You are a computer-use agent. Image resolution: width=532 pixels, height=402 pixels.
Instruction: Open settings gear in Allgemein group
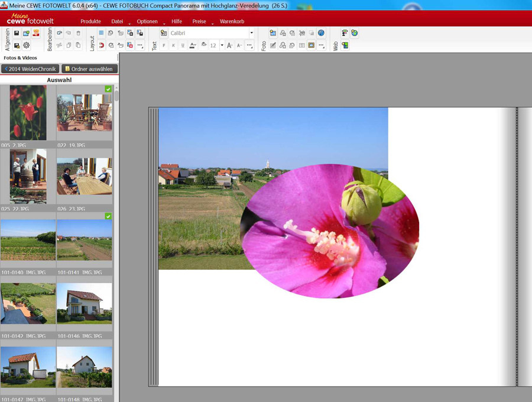point(27,46)
